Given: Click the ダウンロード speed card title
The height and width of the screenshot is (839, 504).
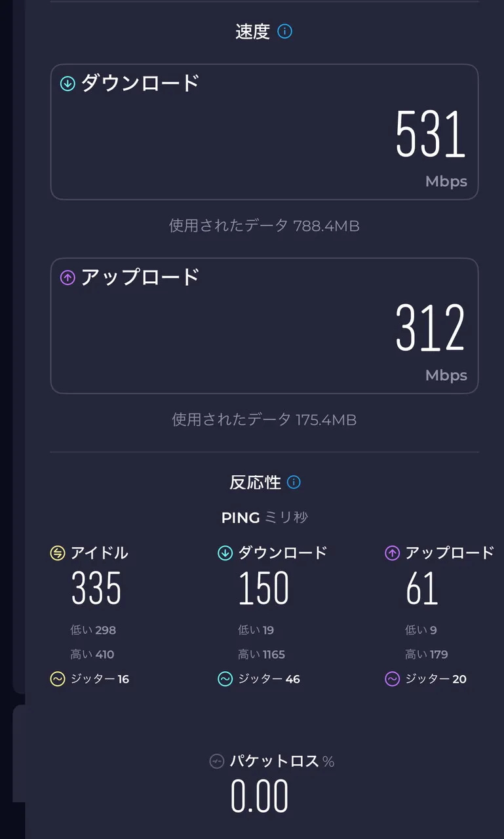Looking at the screenshot, I should point(140,83).
